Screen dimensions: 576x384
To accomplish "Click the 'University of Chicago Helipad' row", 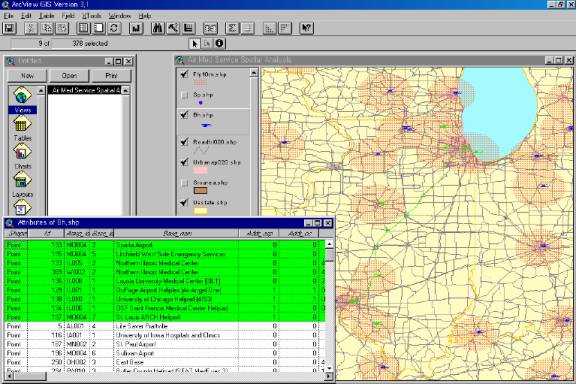I will [165, 299].
